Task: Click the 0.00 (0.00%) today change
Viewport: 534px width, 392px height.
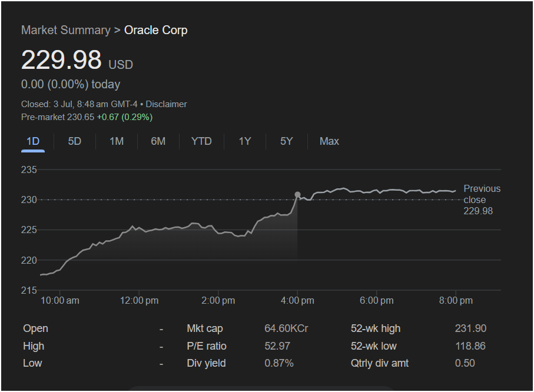Action: (71, 84)
